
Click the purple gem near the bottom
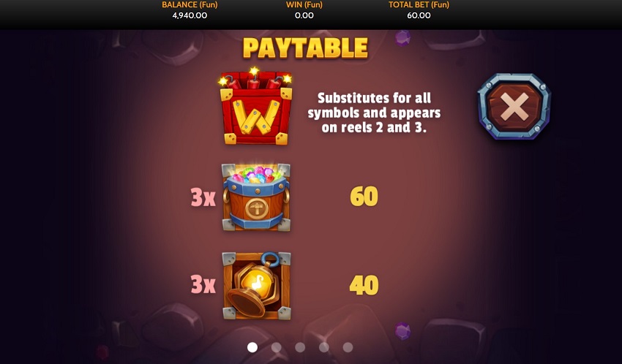(402, 330)
